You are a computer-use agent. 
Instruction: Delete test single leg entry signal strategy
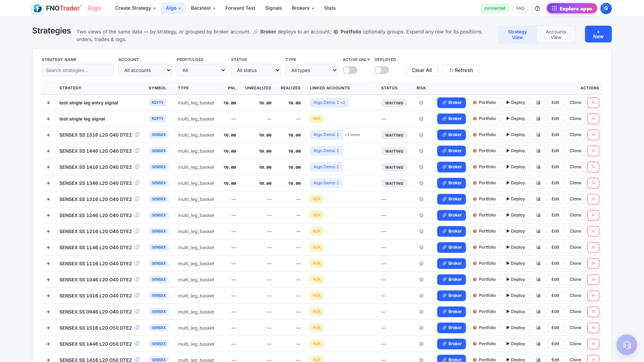(593, 103)
